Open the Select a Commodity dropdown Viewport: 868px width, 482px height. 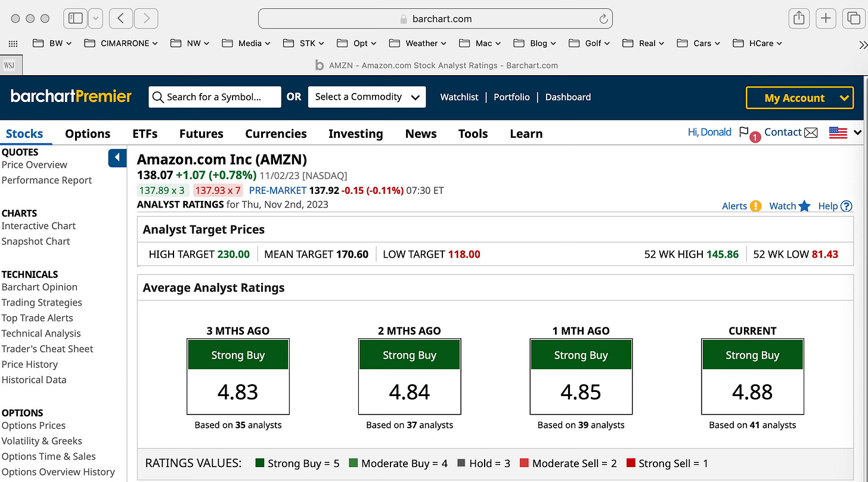[x=367, y=97]
